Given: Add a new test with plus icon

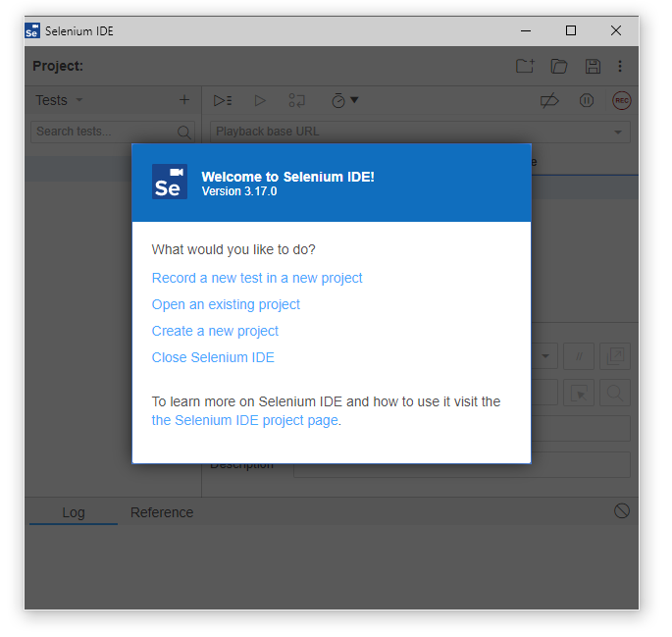Looking at the screenshot, I should (x=183, y=100).
